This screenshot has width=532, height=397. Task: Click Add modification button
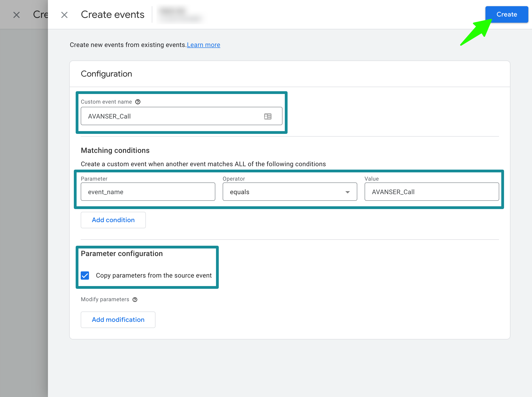click(x=118, y=320)
